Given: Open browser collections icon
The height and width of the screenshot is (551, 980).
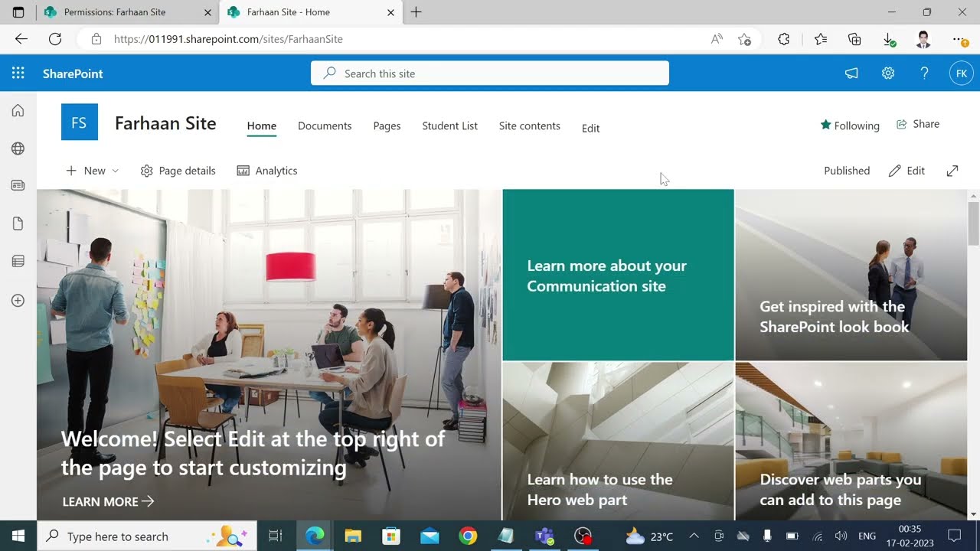Looking at the screenshot, I should pos(854,39).
